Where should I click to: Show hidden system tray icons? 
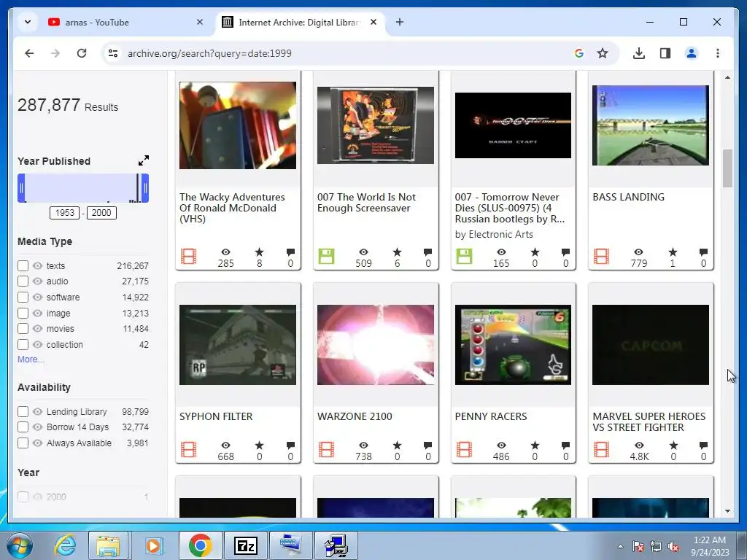point(620,546)
